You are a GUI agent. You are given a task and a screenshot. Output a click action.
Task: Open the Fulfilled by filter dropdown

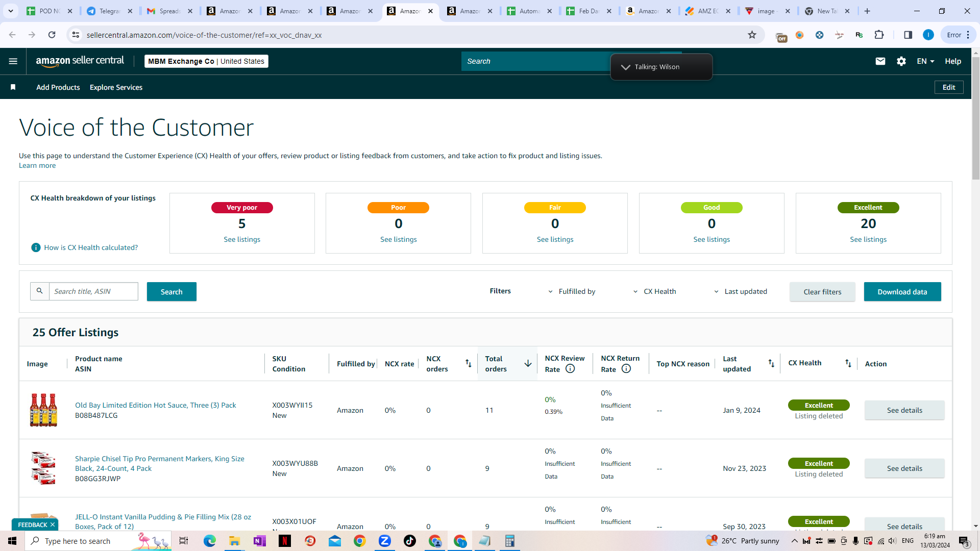click(x=572, y=291)
